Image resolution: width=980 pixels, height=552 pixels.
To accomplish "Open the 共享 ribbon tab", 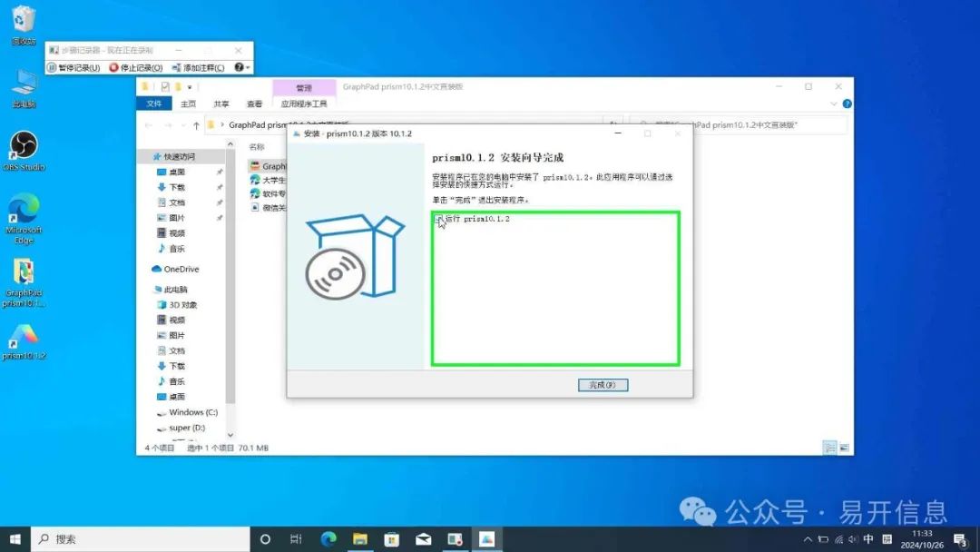I will pyautogui.click(x=221, y=103).
